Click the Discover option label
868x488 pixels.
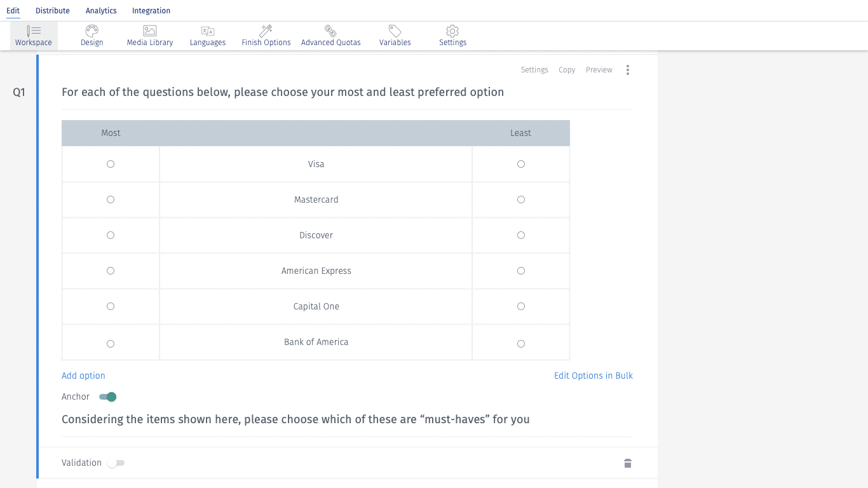click(316, 235)
